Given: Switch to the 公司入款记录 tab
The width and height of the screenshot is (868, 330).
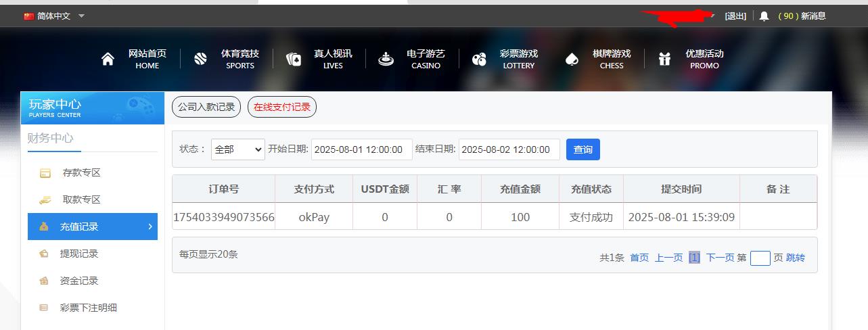Looking at the screenshot, I should (206, 107).
